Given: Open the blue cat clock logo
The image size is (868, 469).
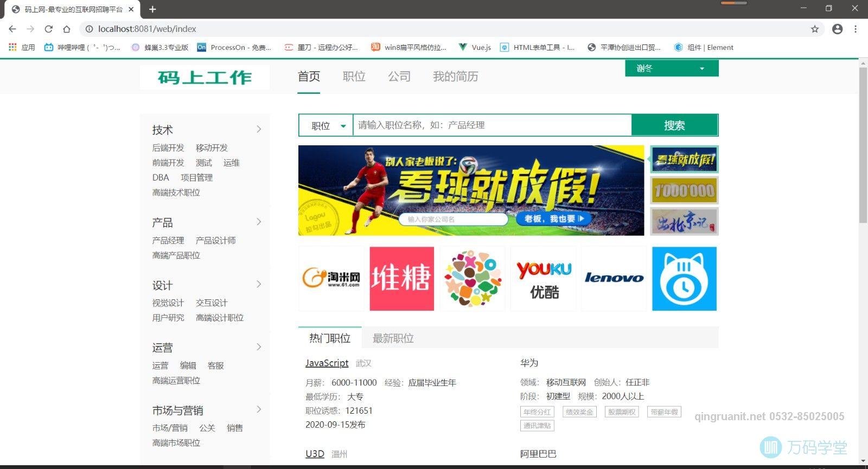Looking at the screenshot, I should 684,279.
